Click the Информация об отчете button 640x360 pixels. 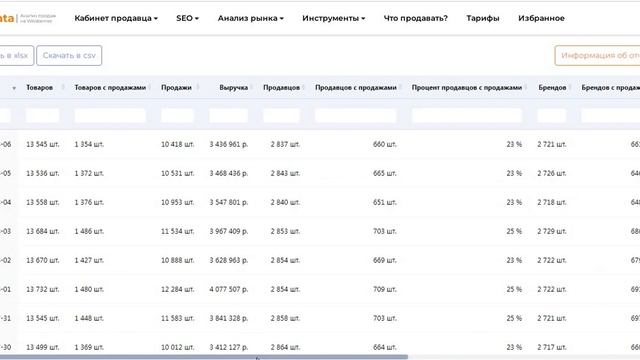pyautogui.click(x=598, y=56)
